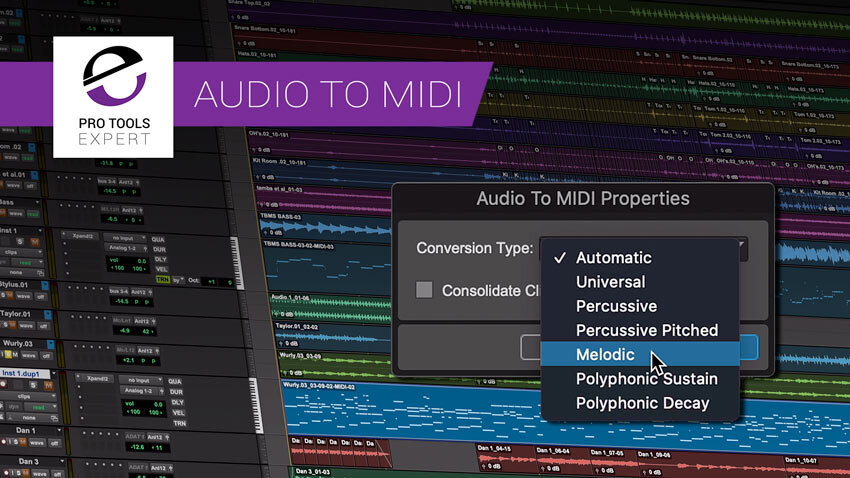Select the Dan 3 track name
Image resolution: width=850 pixels, height=478 pixels.
[x=28, y=461]
